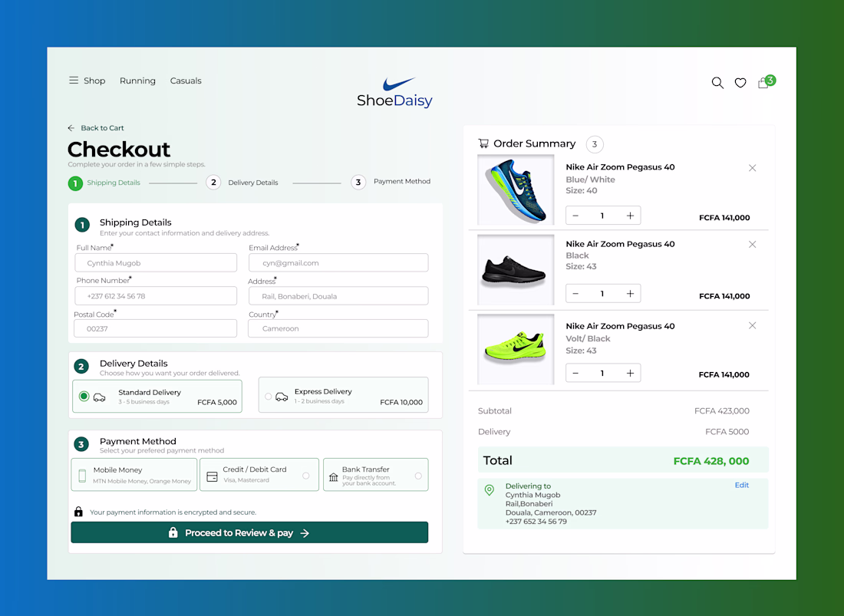Viewport: 844px width, 616px height.
Task: Increase quantity of Blue/White Pegasus
Action: pos(630,216)
